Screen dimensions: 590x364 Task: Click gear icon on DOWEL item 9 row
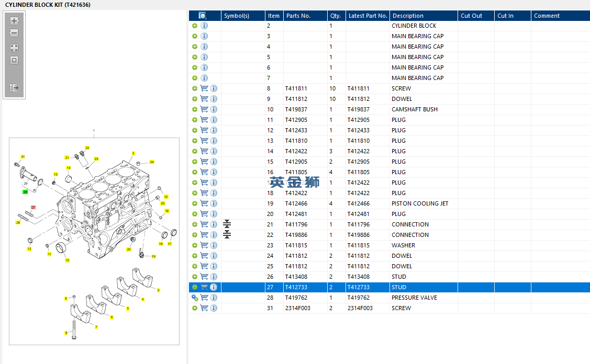[195, 99]
